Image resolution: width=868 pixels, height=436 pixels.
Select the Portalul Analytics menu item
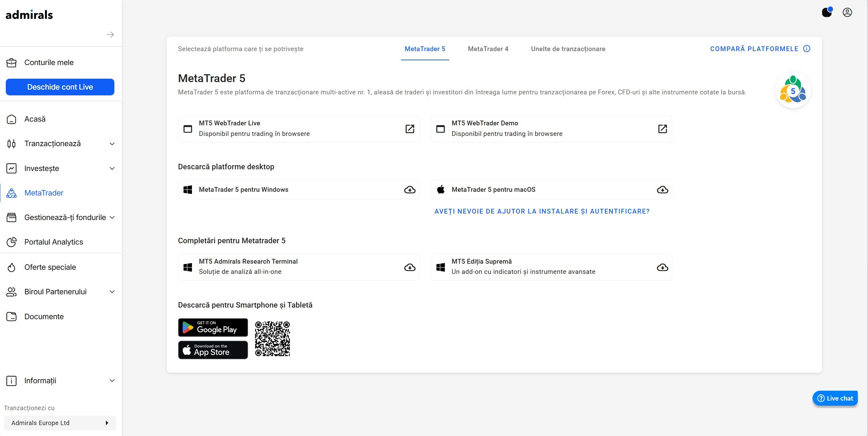coord(53,242)
